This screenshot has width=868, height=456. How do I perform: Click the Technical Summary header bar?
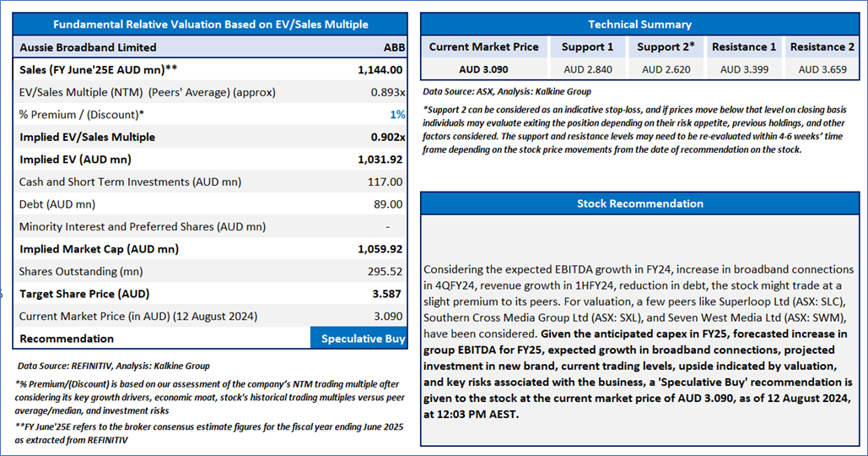tap(639, 24)
